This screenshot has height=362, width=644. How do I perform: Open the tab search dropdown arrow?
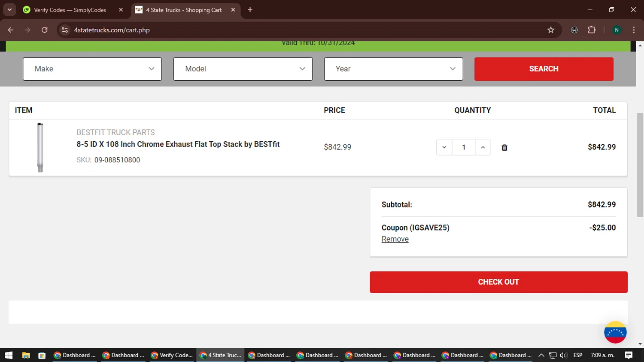pos(9,10)
